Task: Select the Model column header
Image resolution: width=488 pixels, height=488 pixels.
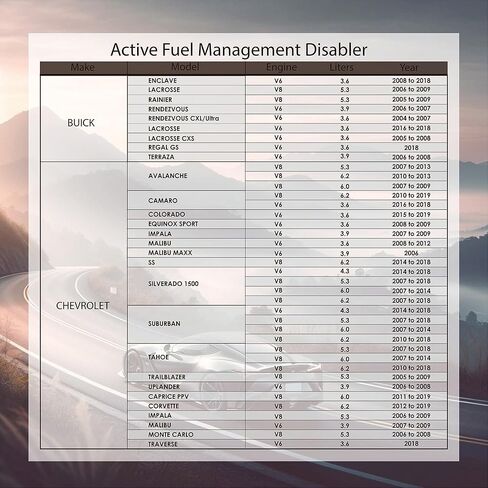Action: point(185,67)
